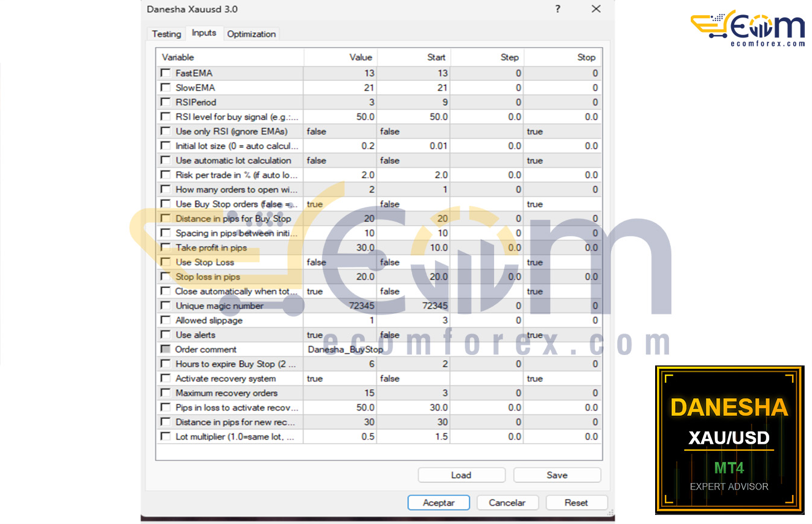Tick the SlowEMA checkbox

click(166, 88)
